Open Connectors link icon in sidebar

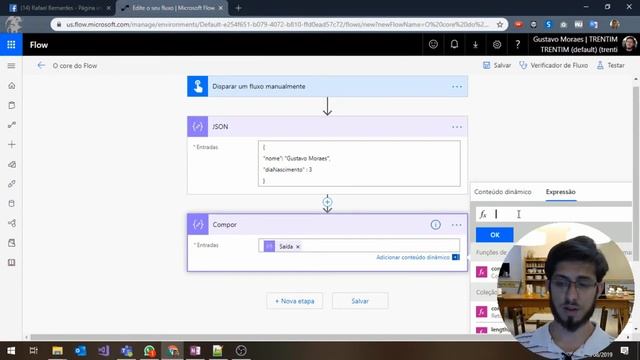(x=11, y=184)
